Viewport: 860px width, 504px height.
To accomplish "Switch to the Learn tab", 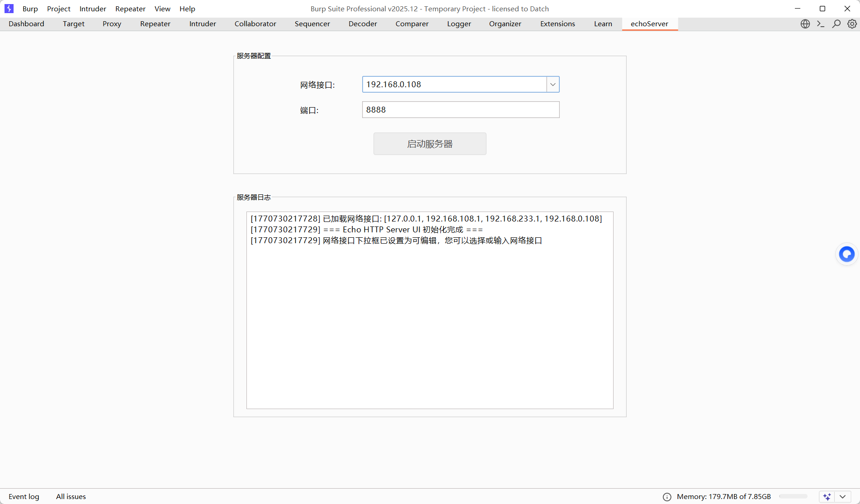I will click(603, 24).
